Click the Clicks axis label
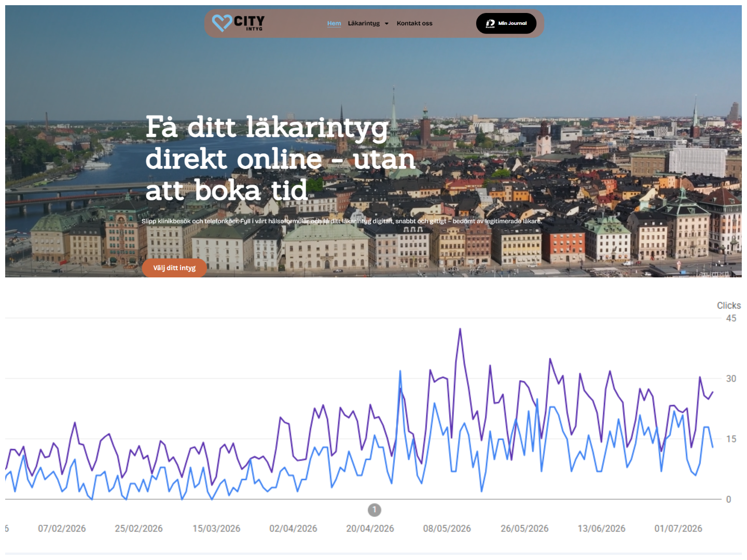Image resolution: width=747 pixels, height=560 pixels. (729, 305)
